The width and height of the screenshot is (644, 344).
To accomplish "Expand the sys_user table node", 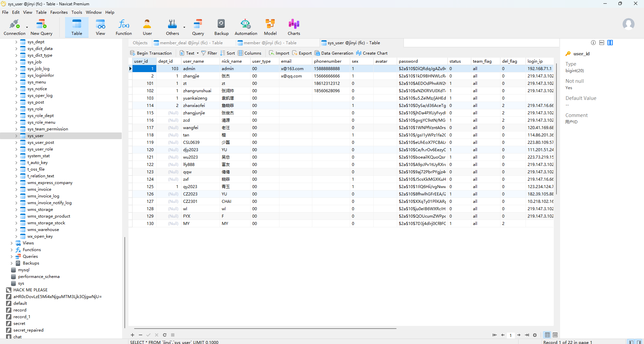I will [x=16, y=136].
